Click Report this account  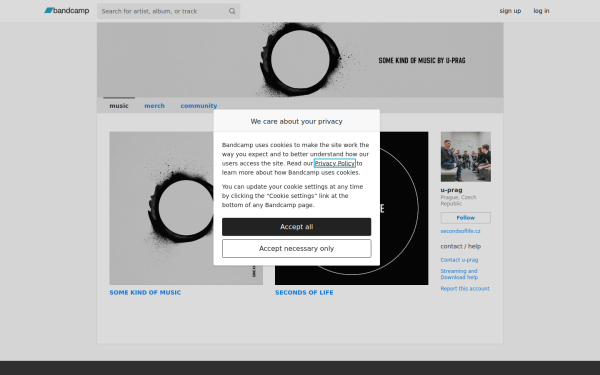[x=465, y=289]
